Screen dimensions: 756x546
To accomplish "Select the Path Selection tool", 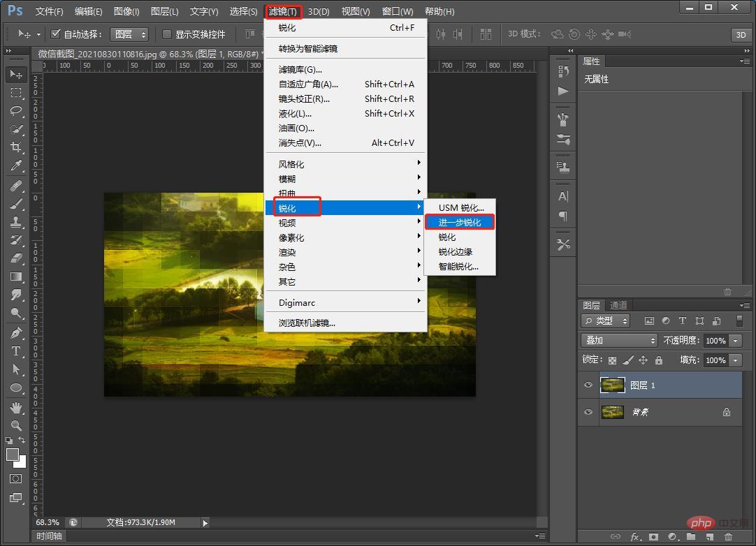I will [x=16, y=369].
